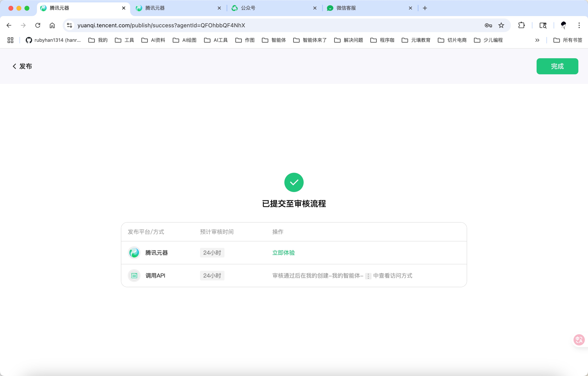Bookmark this page with the star icon
Viewport: 588px width, 376px height.
click(501, 25)
